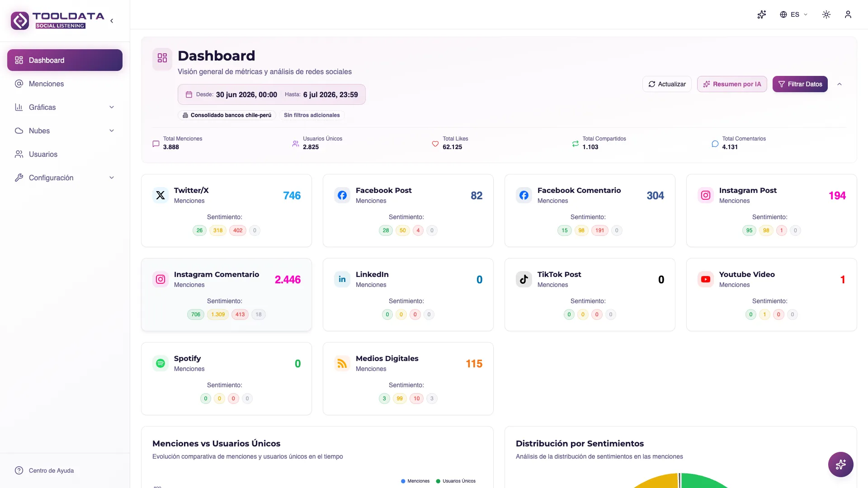Select Dashboard in the sidebar

(x=65, y=60)
